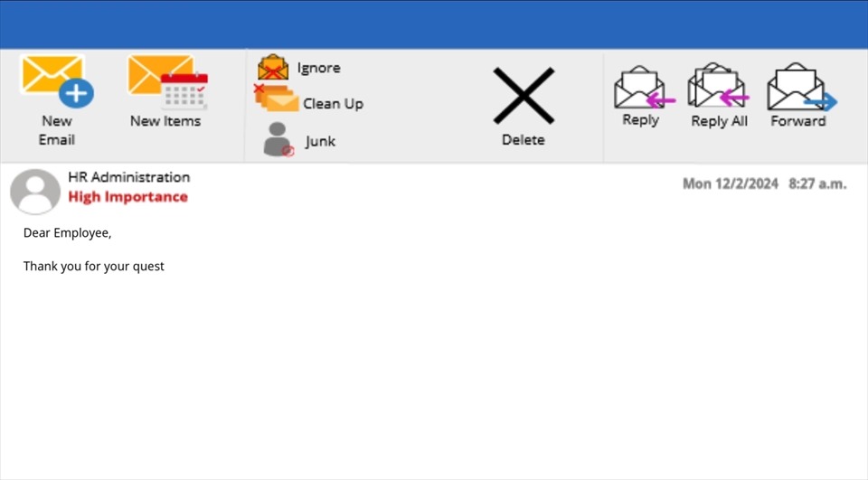Open the New Items calendar icon
This screenshot has height=480, width=868.
pyautogui.click(x=168, y=82)
